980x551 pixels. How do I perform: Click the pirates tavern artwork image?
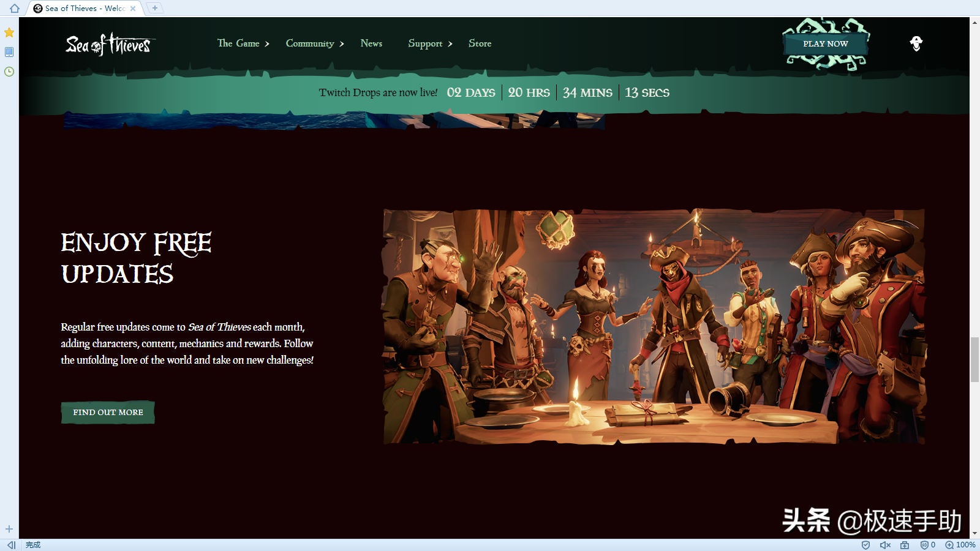(654, 326)
